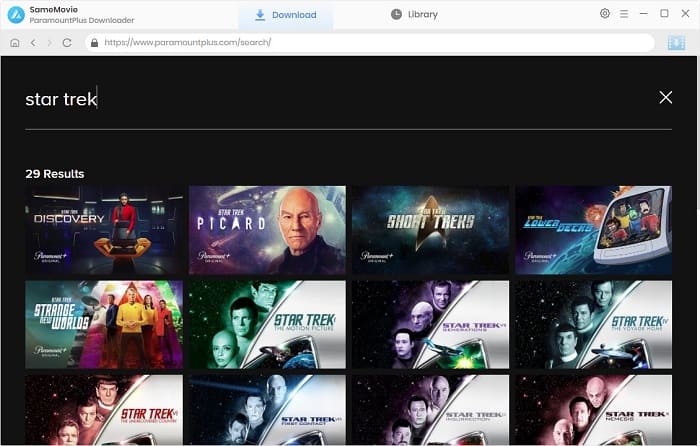Open Star Trek Insurrection thumbnail

click(430, 410)
